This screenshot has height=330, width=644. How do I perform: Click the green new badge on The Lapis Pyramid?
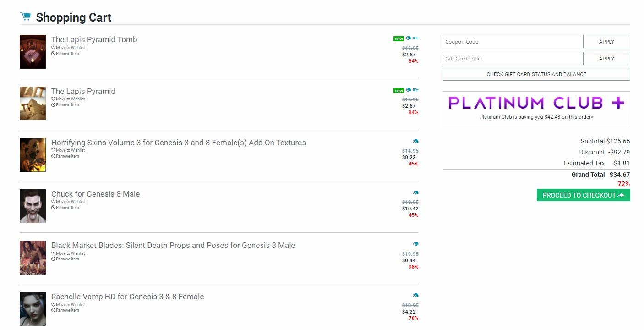pyautogui.click(x=398, y=90)
